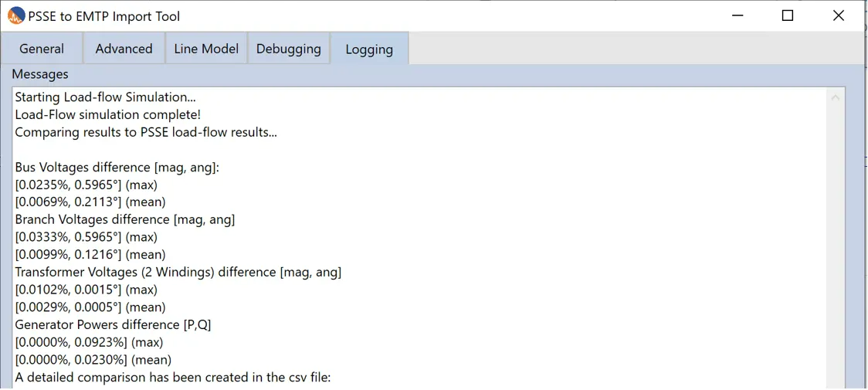868x390 pixels.
Task: Switch to the General tab
Action: (42, 49)
